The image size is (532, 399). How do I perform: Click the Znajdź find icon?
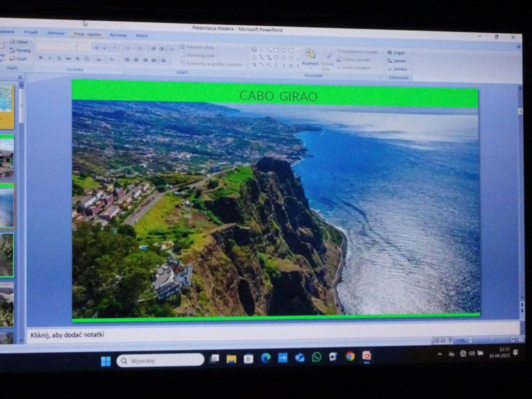395,52
